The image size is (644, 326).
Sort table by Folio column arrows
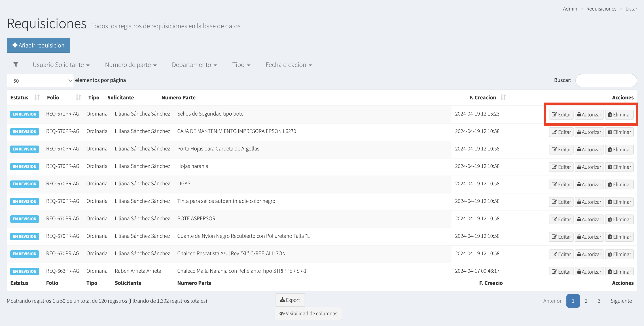[78, 97]
